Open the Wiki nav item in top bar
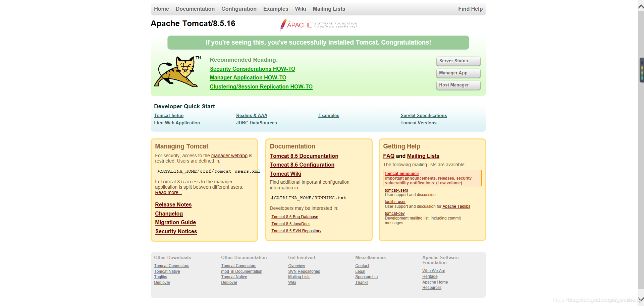 click(x=301, y=9)
